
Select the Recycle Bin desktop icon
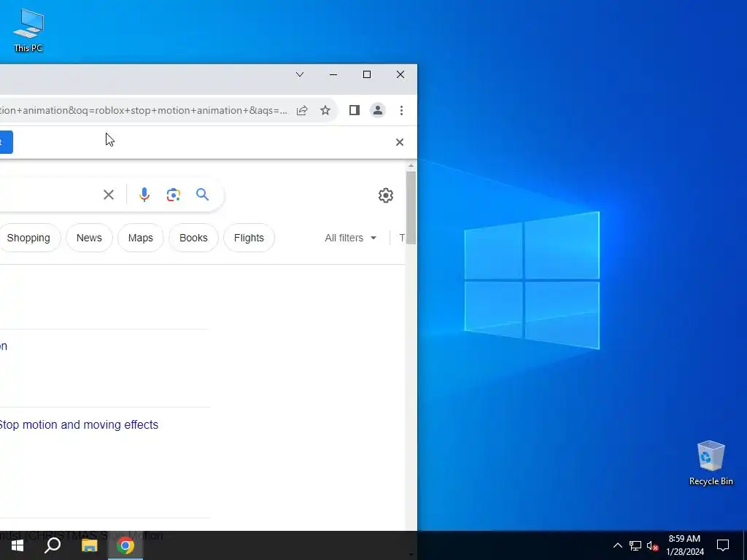pos(711,463)
